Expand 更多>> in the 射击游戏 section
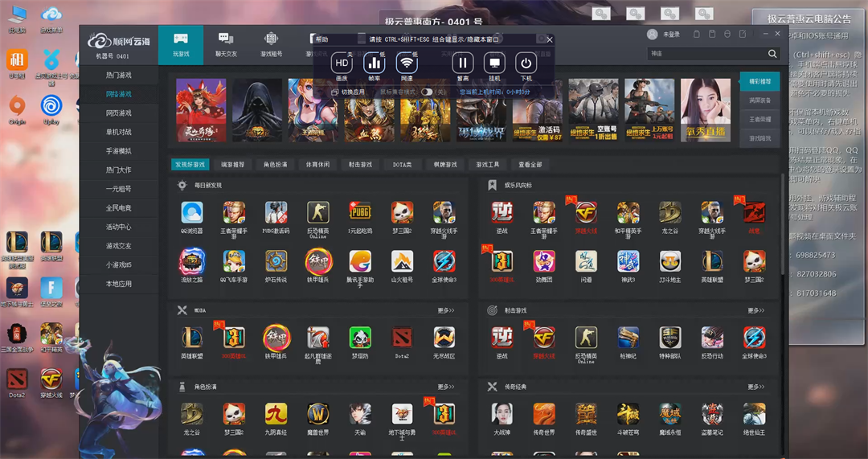Image resolution: width=868 pixels, height=459 pixels. pos(755,310)
